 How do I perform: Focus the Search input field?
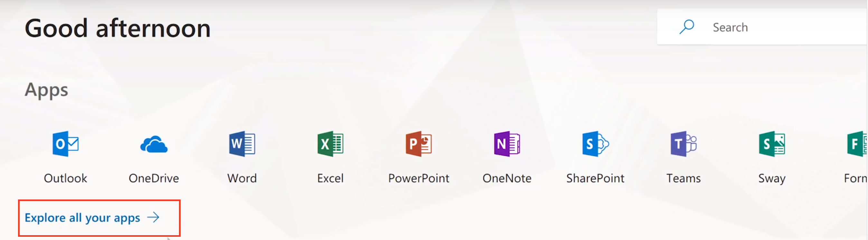[x=762, y=27]
